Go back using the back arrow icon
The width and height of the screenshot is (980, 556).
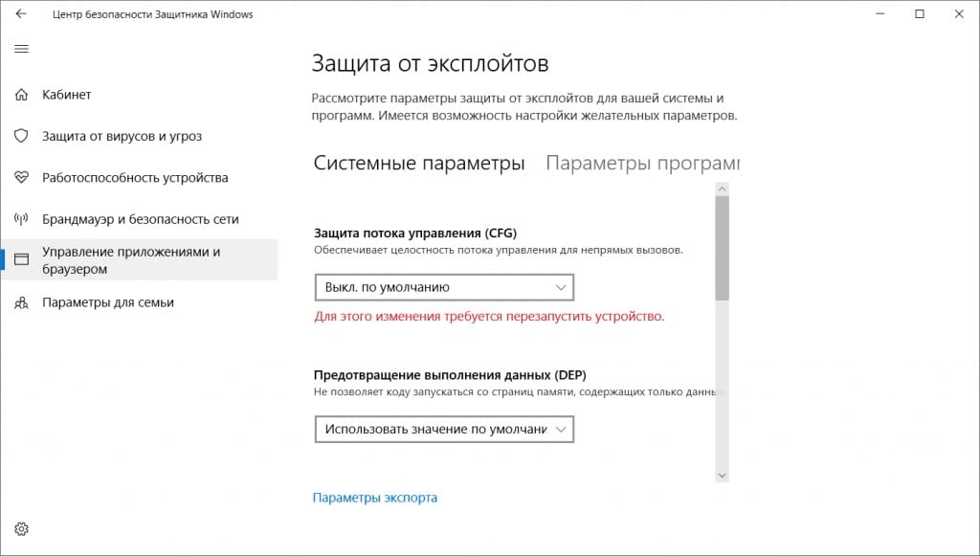pyautogui.click(x=21, y=13)
